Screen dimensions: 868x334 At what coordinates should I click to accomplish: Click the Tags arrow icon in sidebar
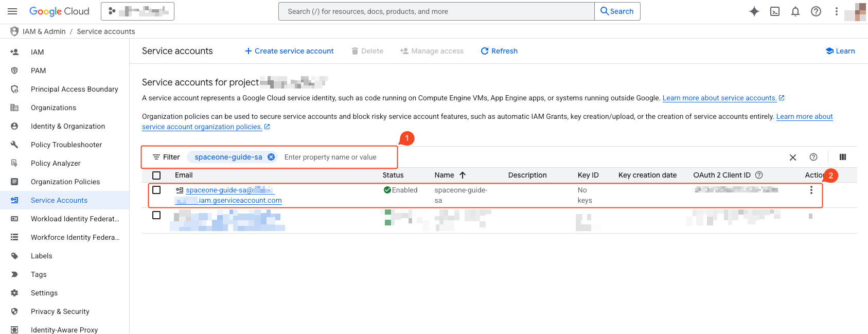click(14, 274)
